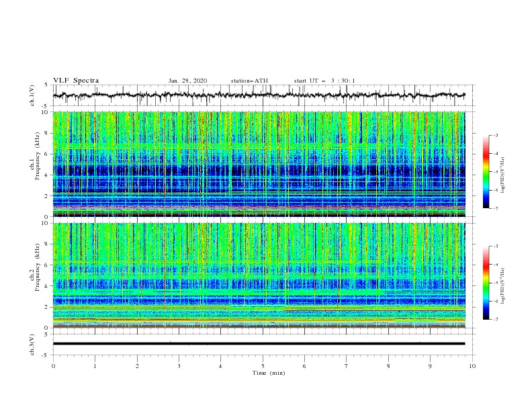Screen dimensions: 532x411
Task: Click inside the ch.1 spectrogram panel
Action: tap(259, 164)
